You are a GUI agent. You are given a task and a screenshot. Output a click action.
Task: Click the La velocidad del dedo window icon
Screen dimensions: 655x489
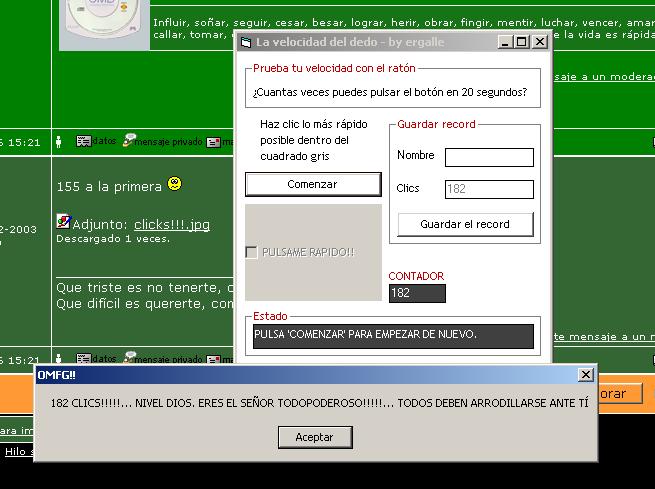[x=246, y=42]
